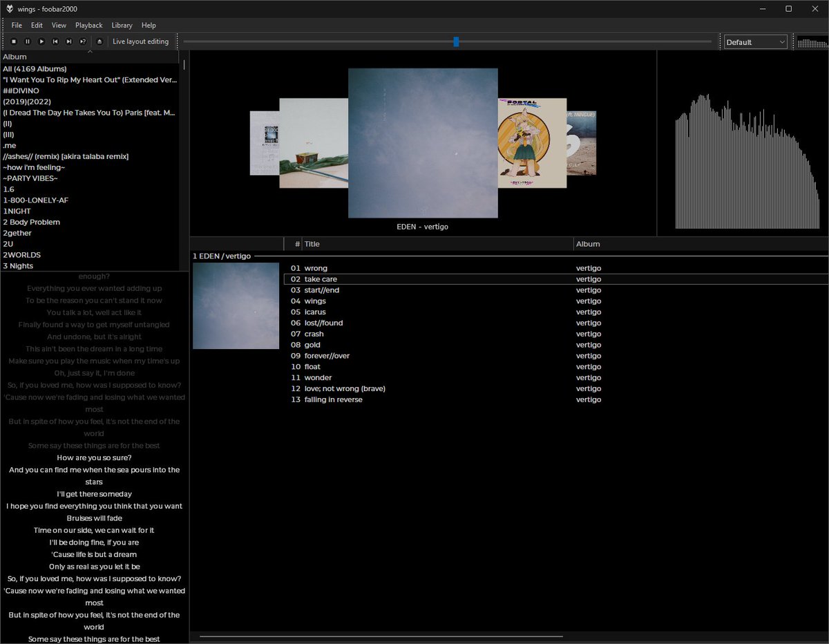Open the Playback menu
The image size is (829, 644).
pos(89,25)
